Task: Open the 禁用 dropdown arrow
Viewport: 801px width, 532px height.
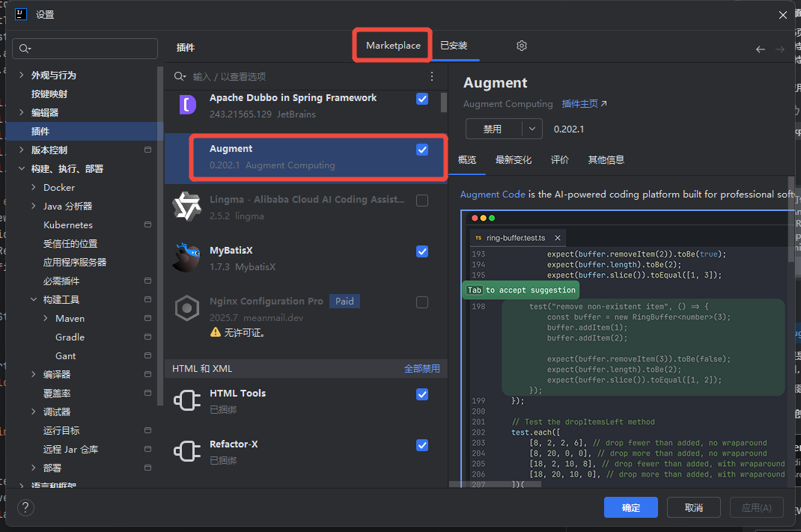Action: pyautogui.click(x=532, y=129)
